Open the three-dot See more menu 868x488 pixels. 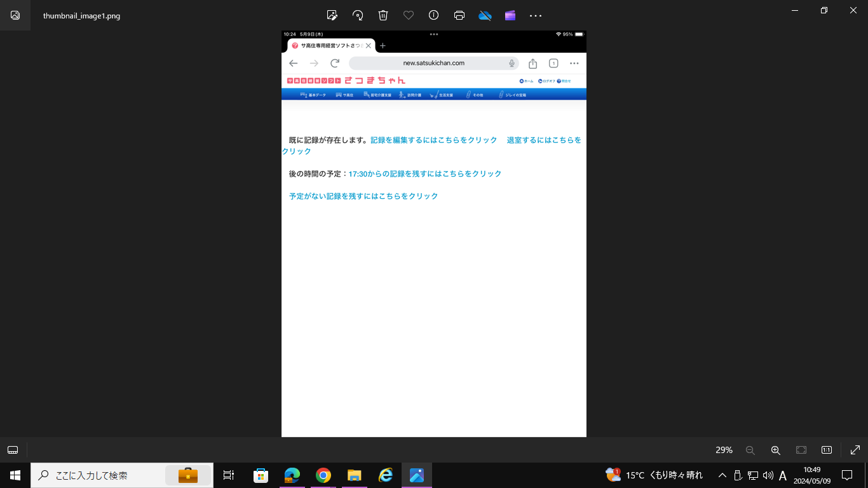click(x=536, y=15)
